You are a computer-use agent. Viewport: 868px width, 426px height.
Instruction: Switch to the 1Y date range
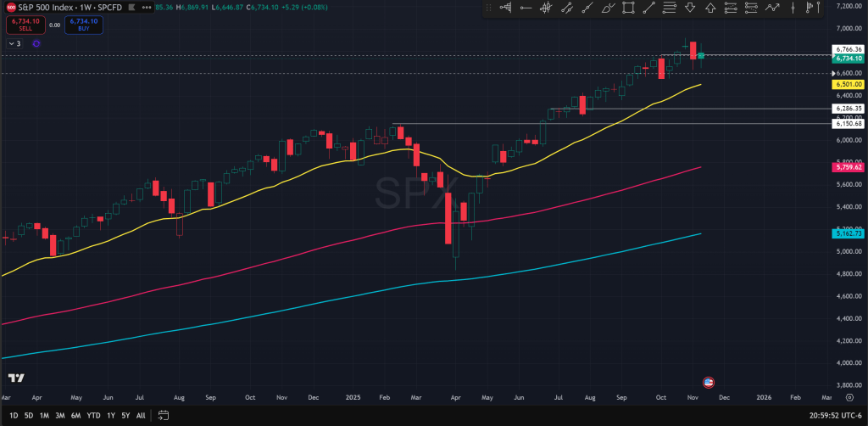pos(110,416)
